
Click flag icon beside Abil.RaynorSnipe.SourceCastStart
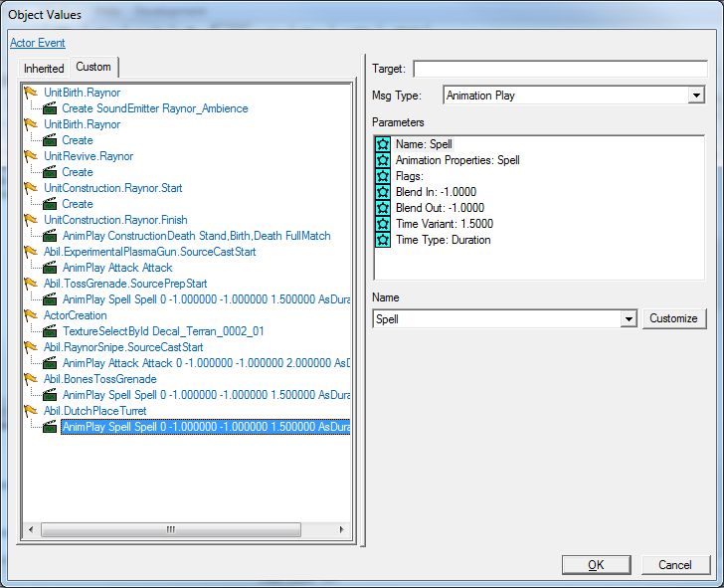[x=31, y=346]
